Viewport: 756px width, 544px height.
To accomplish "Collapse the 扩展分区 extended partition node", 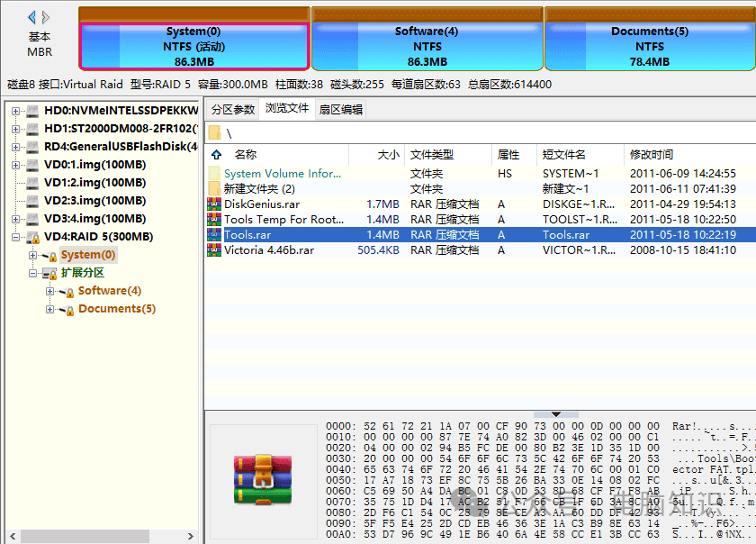I will coord(33,274).
